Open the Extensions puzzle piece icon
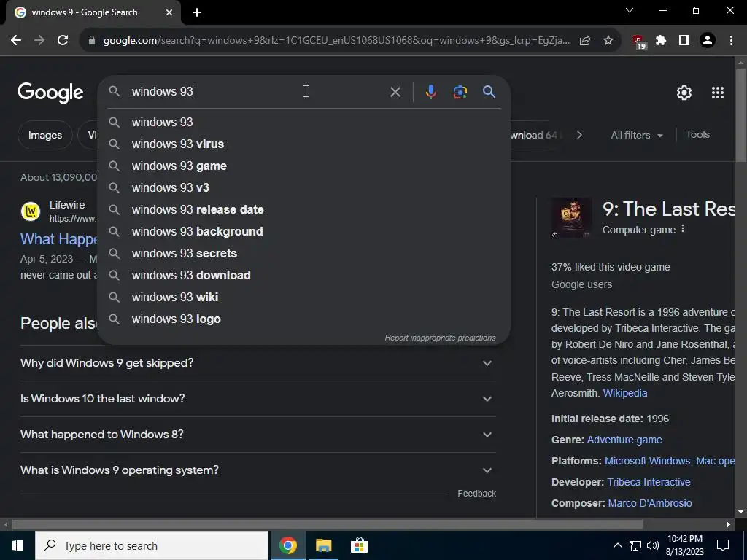 tap(661, 41)
